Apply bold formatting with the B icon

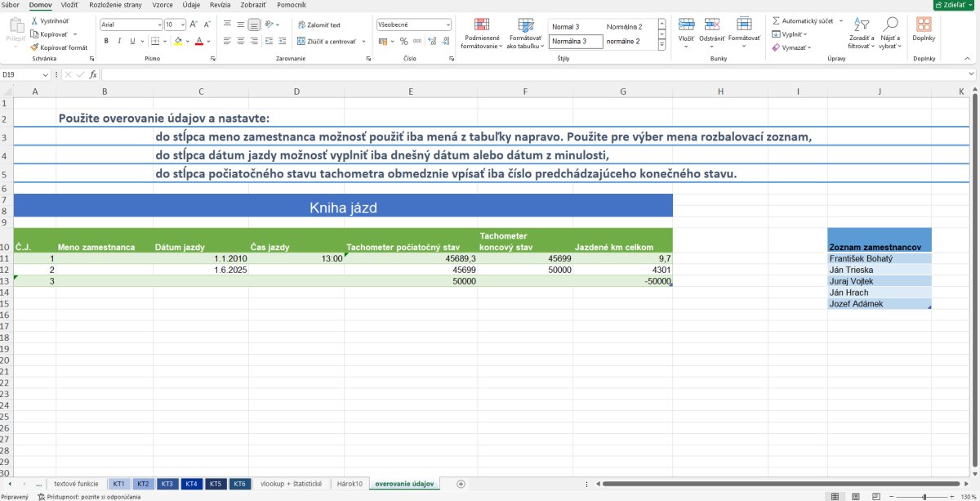(x=106, y=41)
